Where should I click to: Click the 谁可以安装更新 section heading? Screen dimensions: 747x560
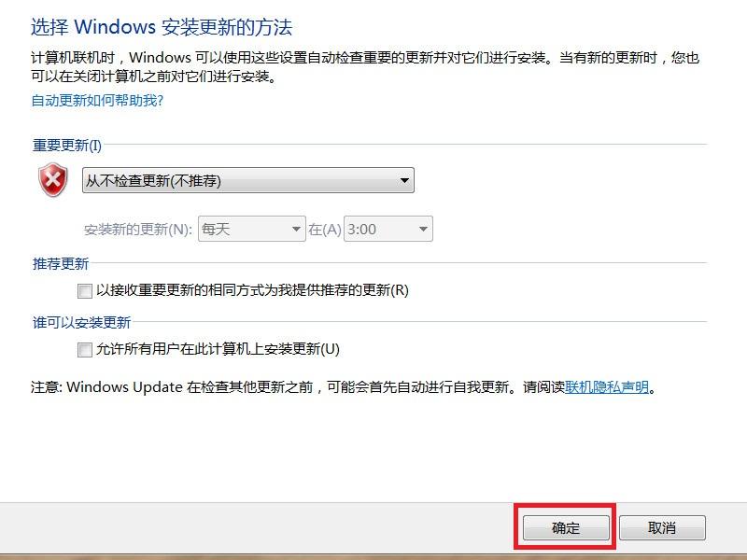[81, 323]
